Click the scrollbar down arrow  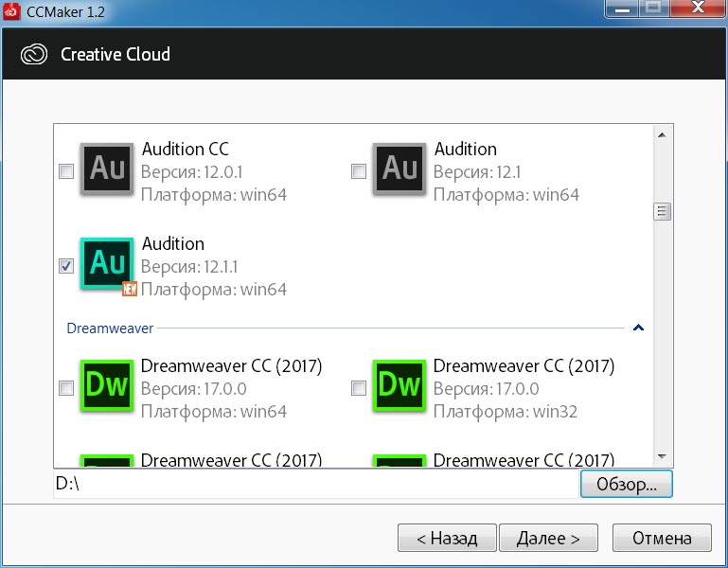[x=663, y=457]
